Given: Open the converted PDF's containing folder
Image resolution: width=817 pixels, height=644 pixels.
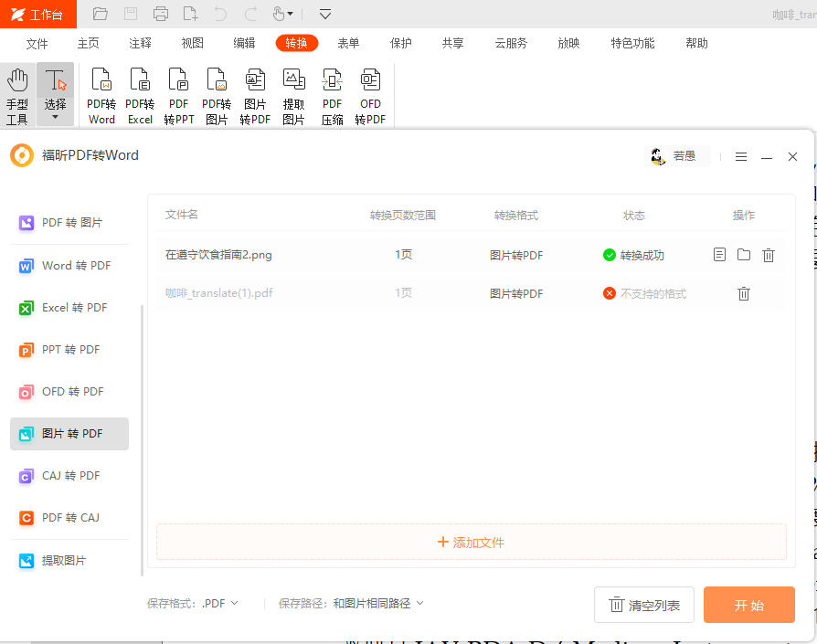Looking at the screenshot, I should pyautogui.click(x=743, y=255).
